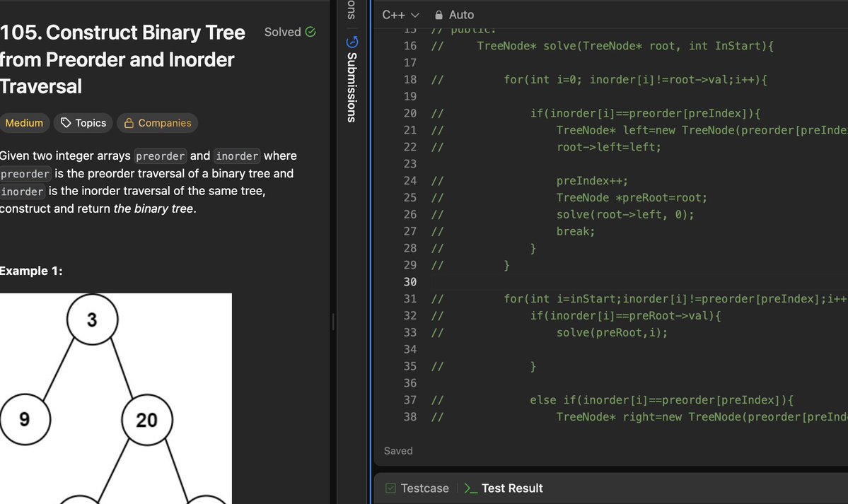Click line 25 TreeNode *preRoot=root code
Screen dimensions: 848x504
pyautogui.click(x=632, y=198)
